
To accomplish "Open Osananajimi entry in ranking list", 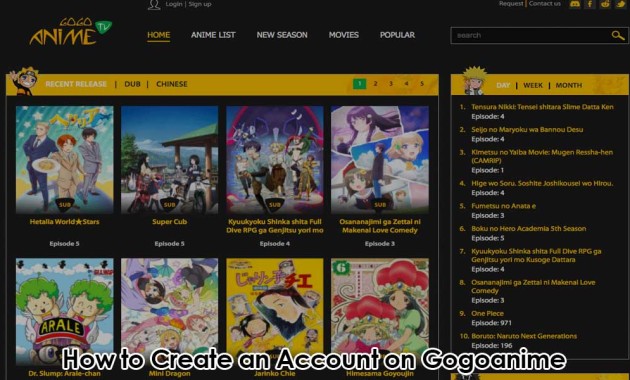I will (533, 286).
